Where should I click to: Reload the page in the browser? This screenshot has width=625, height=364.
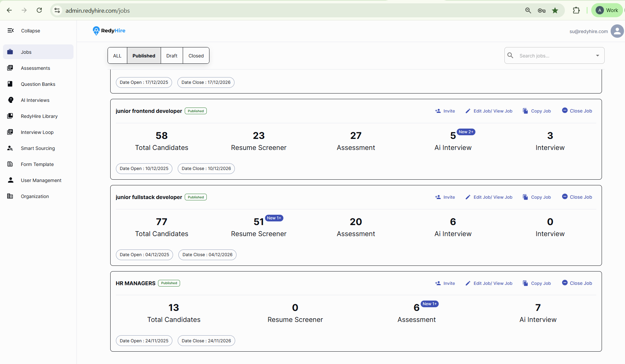pos(39,10)
